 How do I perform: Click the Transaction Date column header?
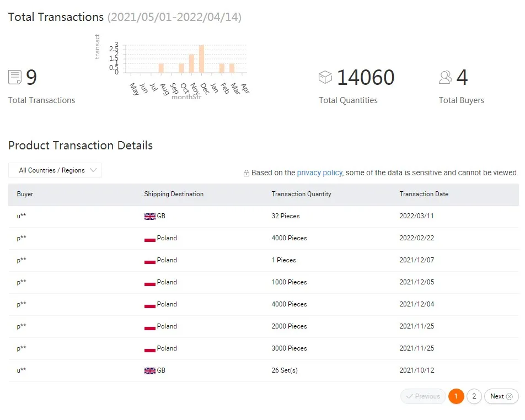[424, 194]
